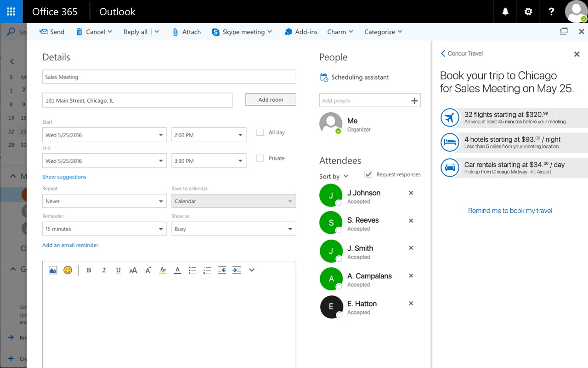Image resolution: width=588 pixels, height=368 pixels.
Task: Go back via Concur Travel link
Action: point(462,53)
